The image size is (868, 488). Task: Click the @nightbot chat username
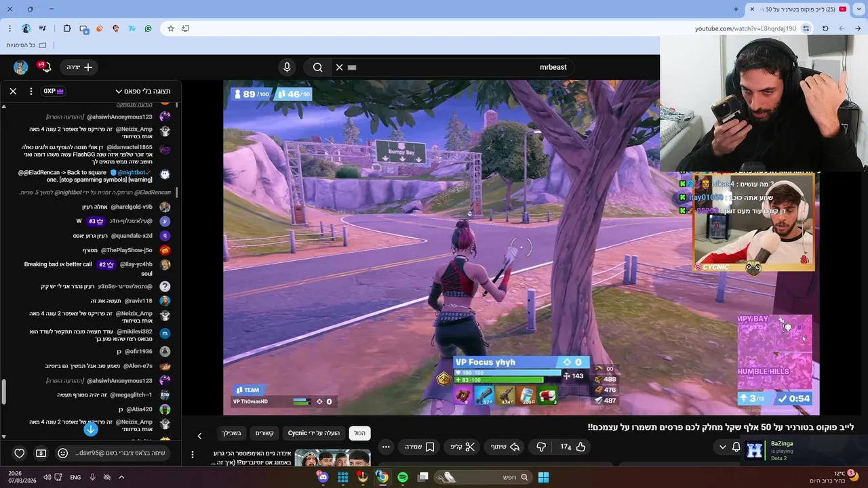pos(132,172)
